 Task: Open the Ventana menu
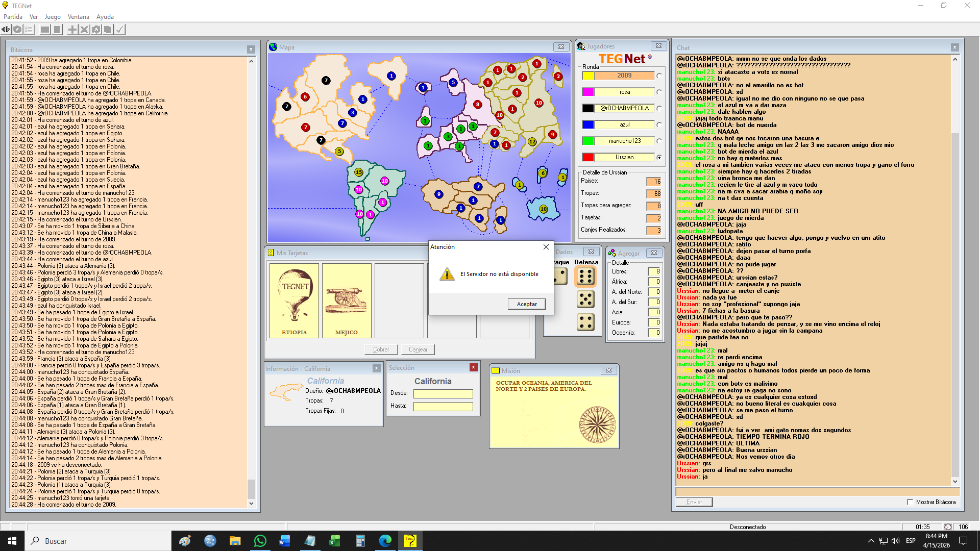(x=78, y=17)
